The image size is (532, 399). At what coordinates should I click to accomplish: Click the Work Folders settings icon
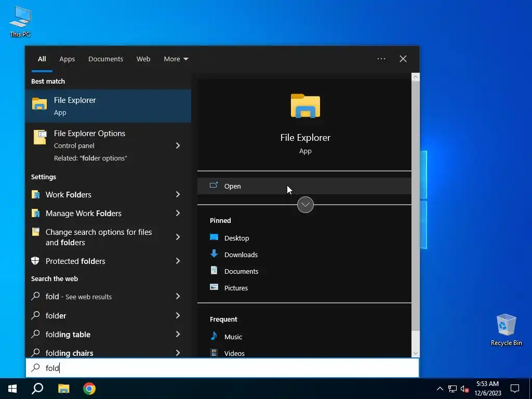[36, 194]
